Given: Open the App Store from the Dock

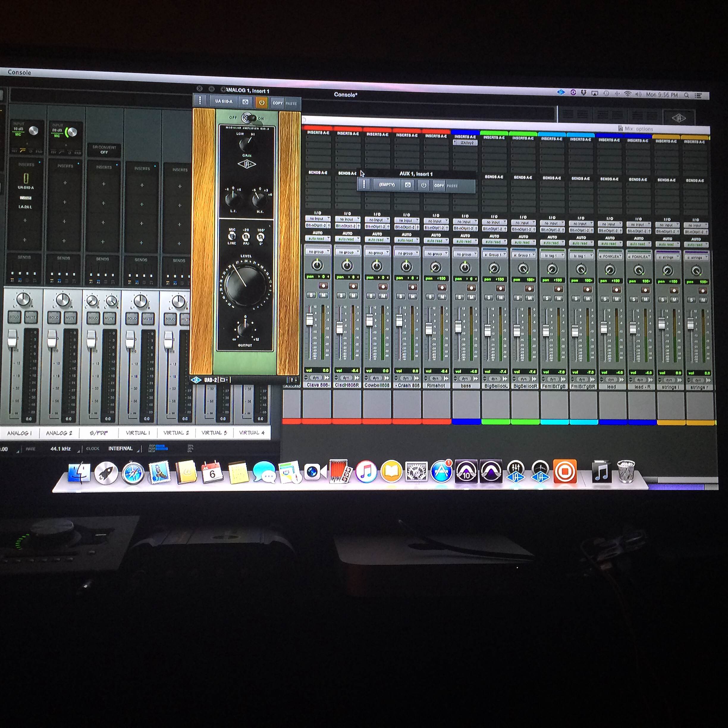Looking at the screenshot, I should pyautogui.click(x=441, y=471).
